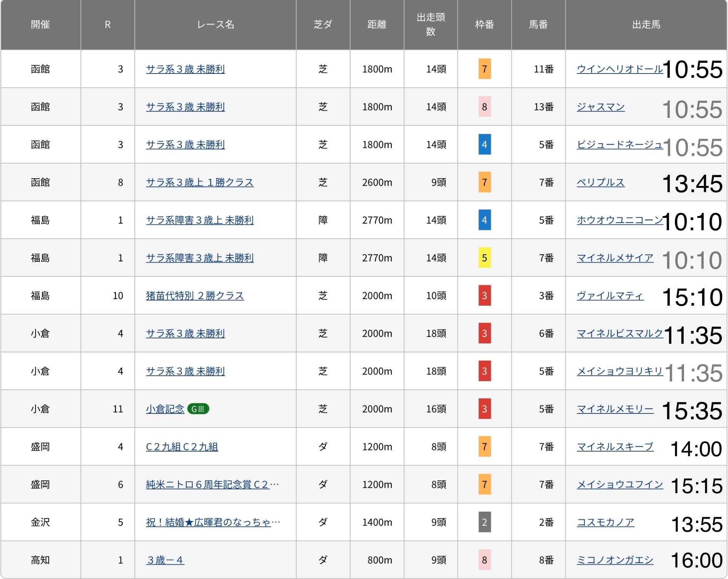728x579 pixels.
Task: Open the 小倉記念 race link
Action: tap(165, 409)
